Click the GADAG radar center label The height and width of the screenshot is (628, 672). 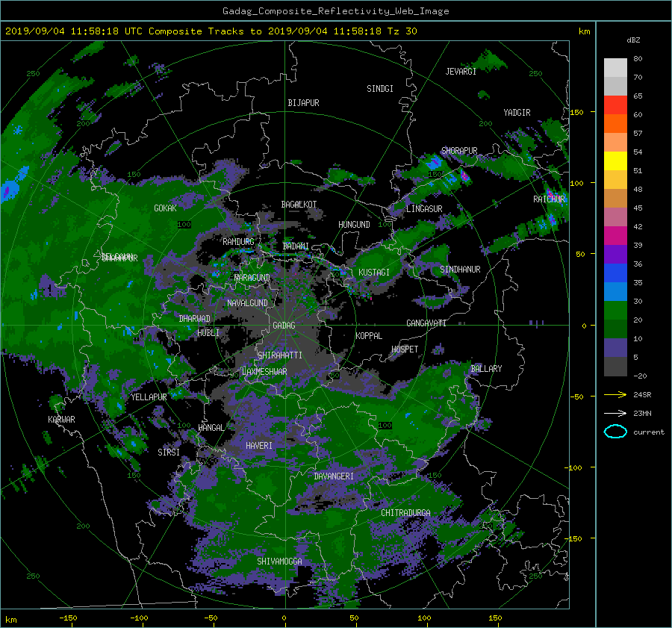[x=284, y=326]
